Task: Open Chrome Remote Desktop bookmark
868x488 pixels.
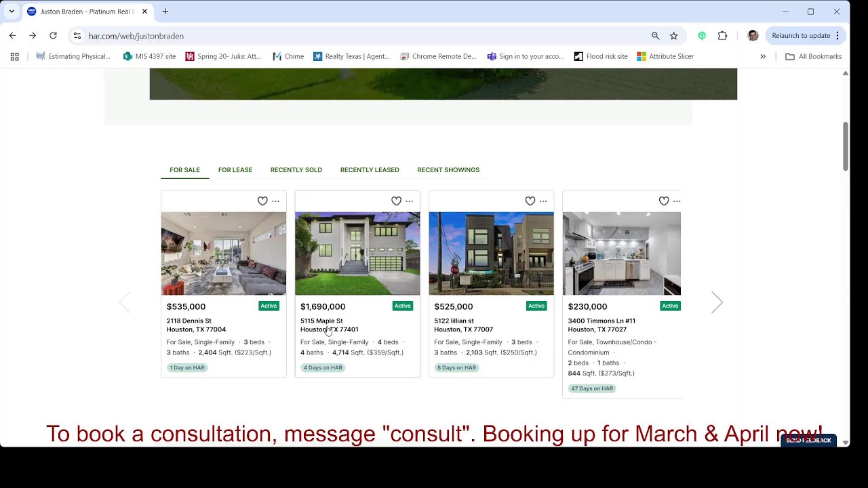Action: tap(439, 57)
